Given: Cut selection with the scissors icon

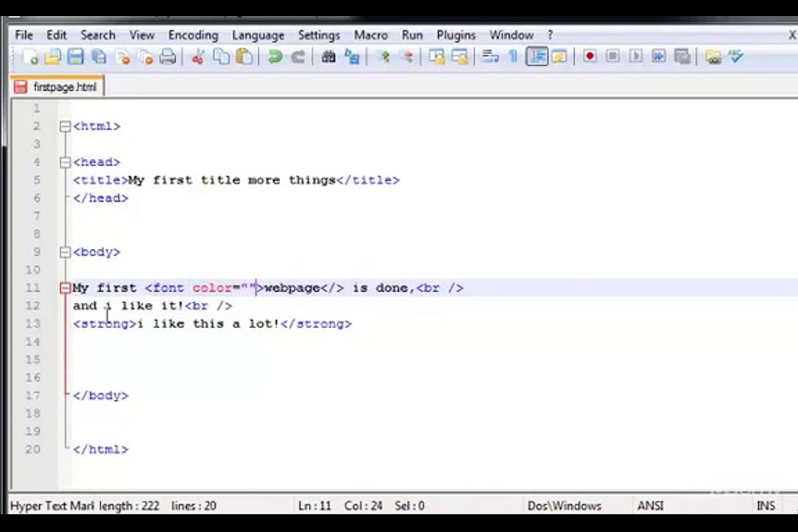Looking at the screenshot, I should click(198, 56).
